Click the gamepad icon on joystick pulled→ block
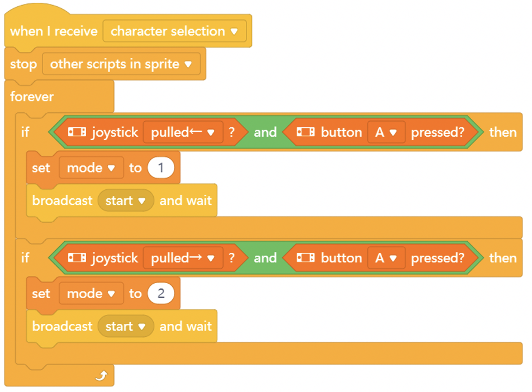Viewport: 532px width, 392px height. (77, 258)
